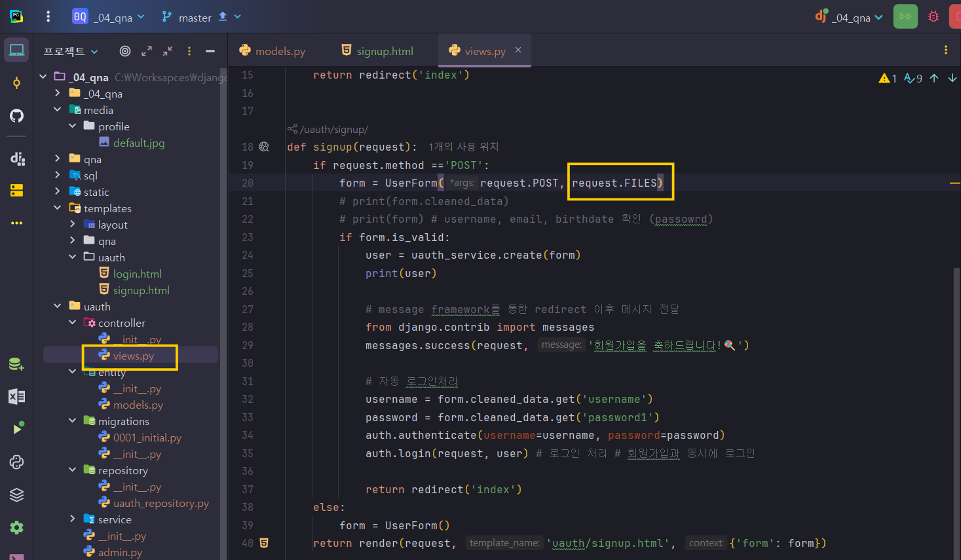Click Expand All in project panel
Image resolution: width=961 pixels, height=560 pixels.
point(147,51)
